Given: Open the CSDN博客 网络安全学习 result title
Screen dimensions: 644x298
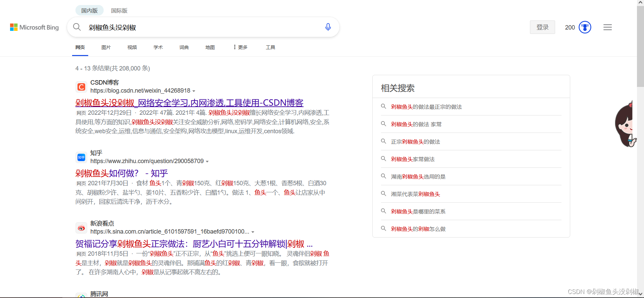Looking at the screenshot, I should click(x=190, y=103).
